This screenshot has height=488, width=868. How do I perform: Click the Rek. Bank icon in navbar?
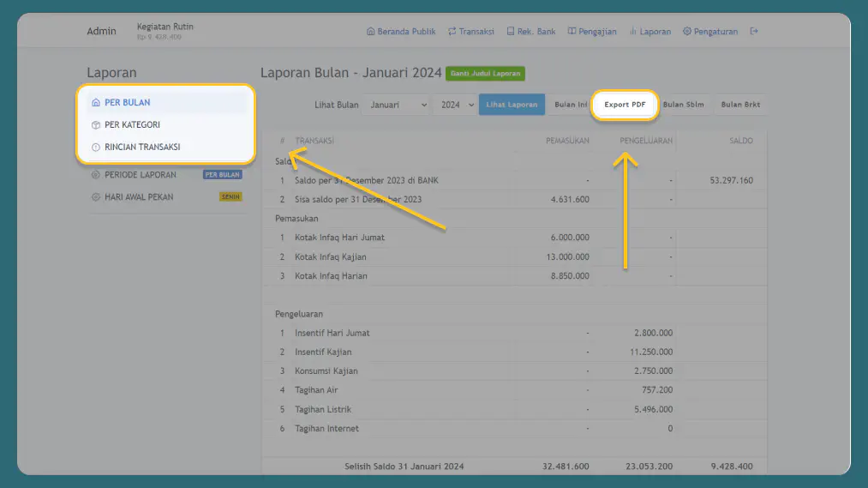pyautogui.click(x=511, y=32)
